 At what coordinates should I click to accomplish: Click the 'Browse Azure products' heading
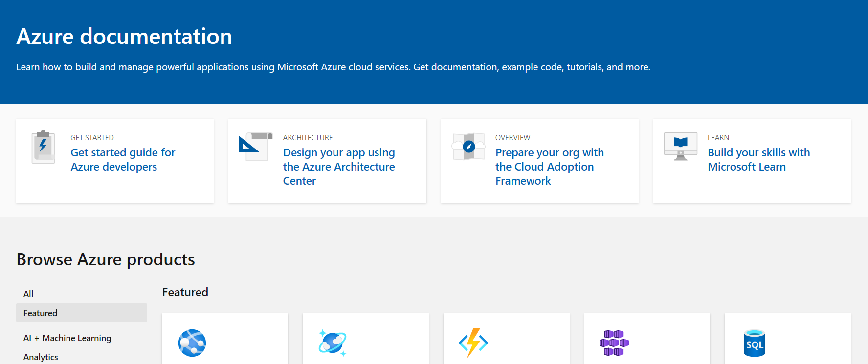[x=106, y=259]
